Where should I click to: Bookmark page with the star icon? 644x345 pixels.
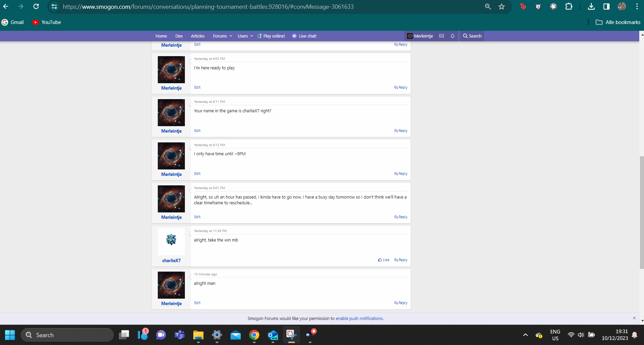(x=501, y=7)
